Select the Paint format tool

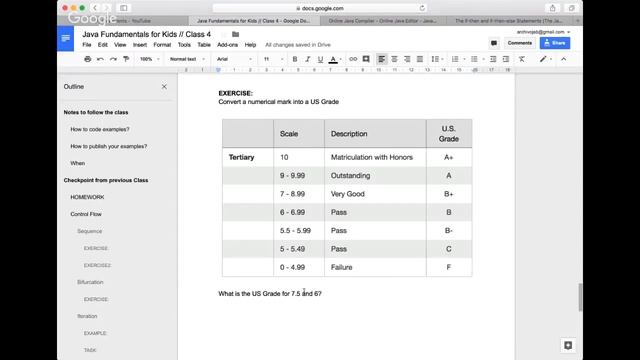tap(126, 59)
